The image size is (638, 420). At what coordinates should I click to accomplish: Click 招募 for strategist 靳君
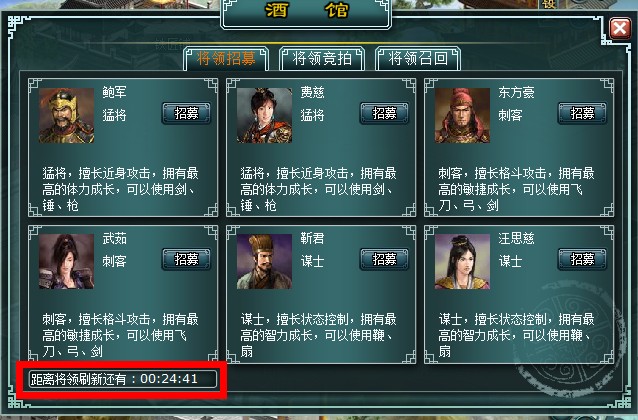385,259
